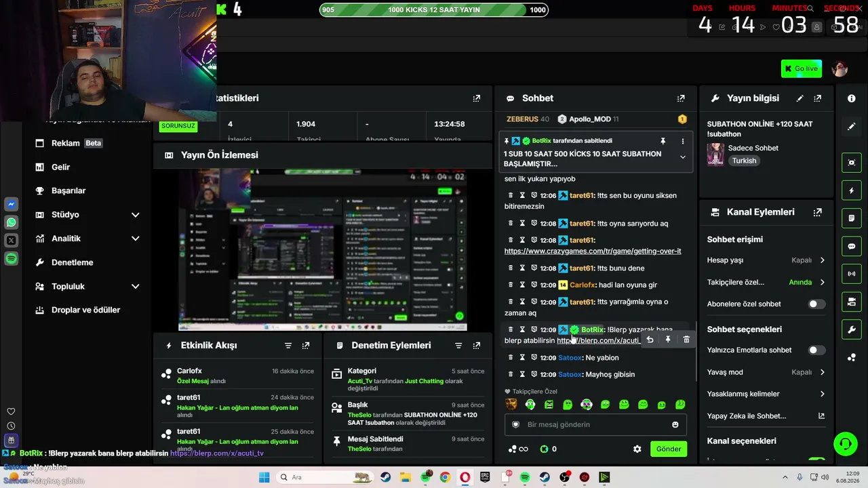Click Satoox username on 'Ne yabion'
The height and width of the screenshot is (488, 868).
(570, 358)
